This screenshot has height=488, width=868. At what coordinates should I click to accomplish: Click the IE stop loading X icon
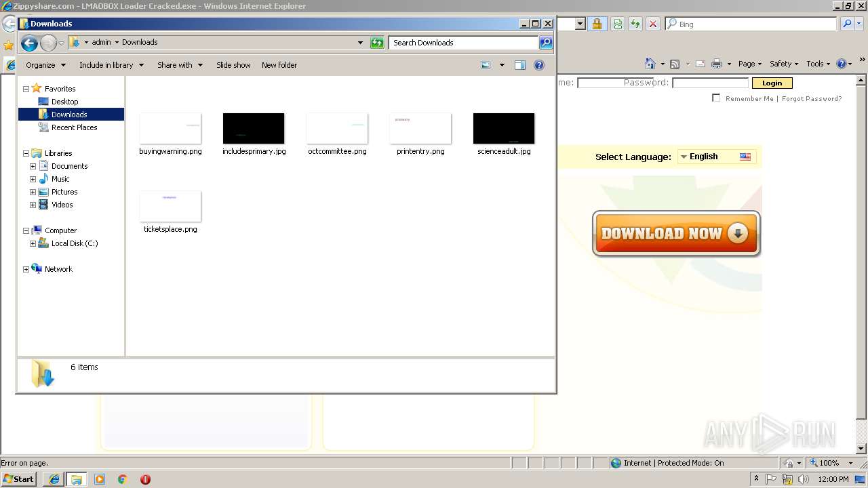click(653, 24)
